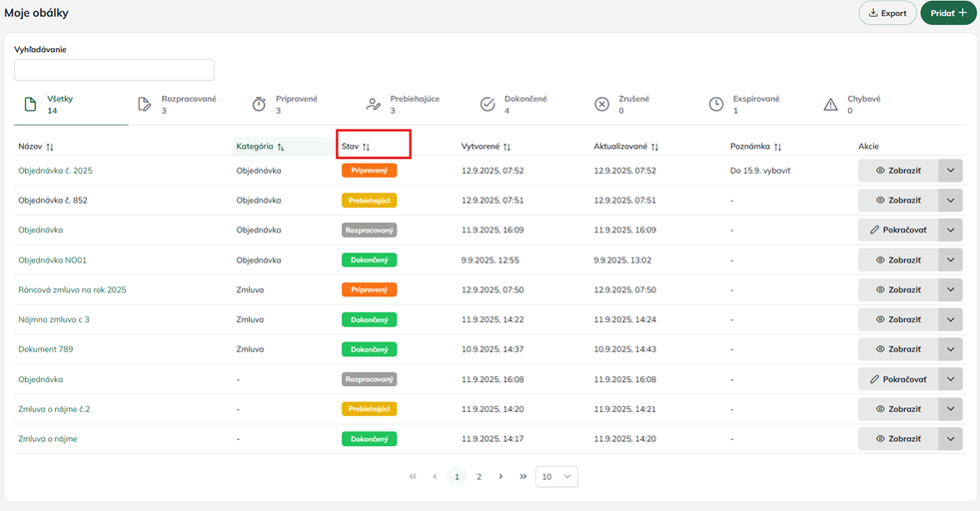Click into the Vyhľadávanie search field

pos(114,70)
